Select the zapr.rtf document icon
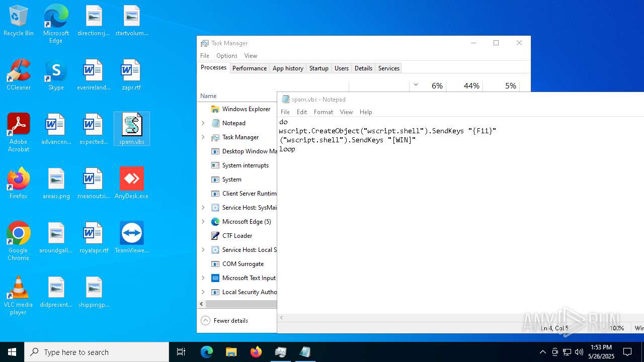The height and width of the screenshot is (362, 644). pos(131,75)
